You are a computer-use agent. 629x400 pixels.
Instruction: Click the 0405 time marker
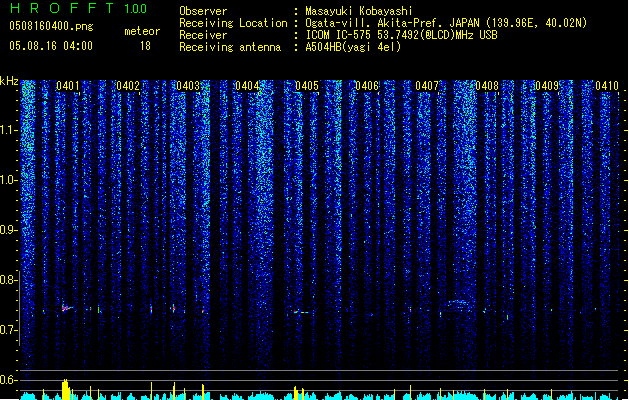click(x=307, y=85)
